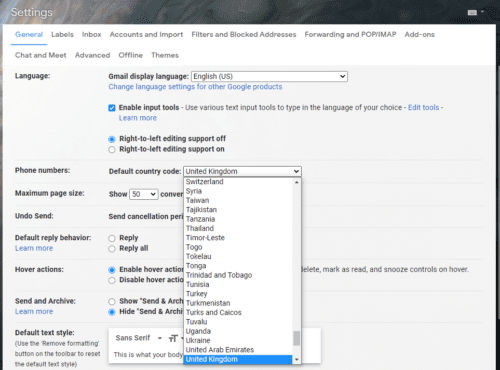Open the Sans Serif font dropdown
The width and height of the screenshot is (500, 370).
[138, 338]
